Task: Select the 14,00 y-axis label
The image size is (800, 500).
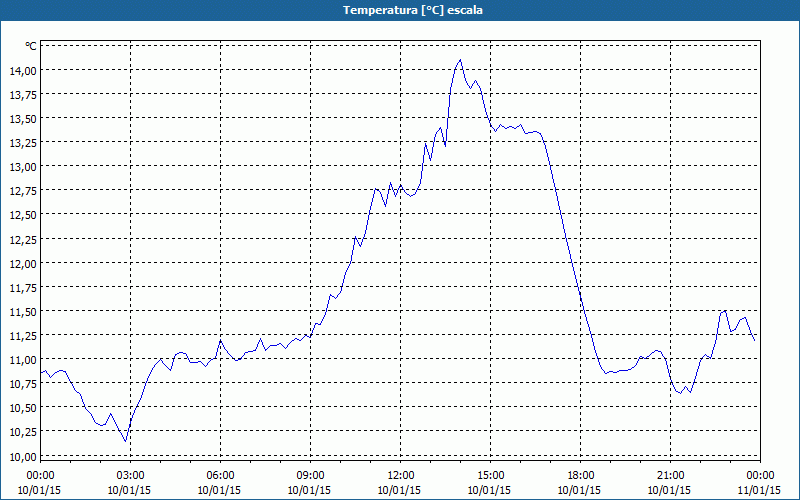Action: (x=23, y=70)
